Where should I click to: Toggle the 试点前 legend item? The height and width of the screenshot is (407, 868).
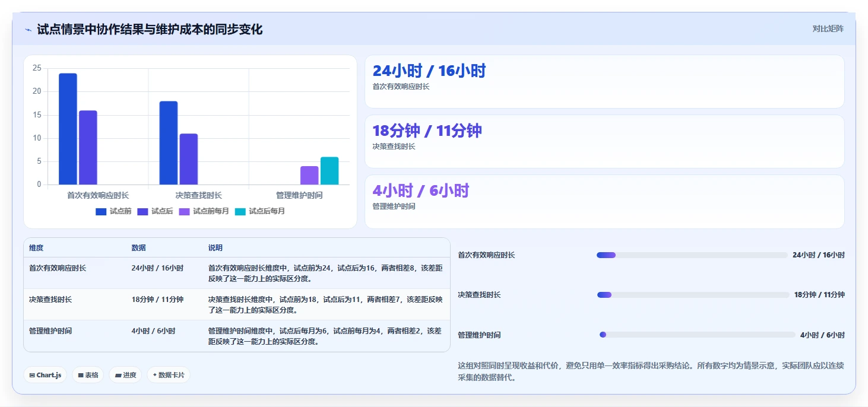[x=113, y=211]
